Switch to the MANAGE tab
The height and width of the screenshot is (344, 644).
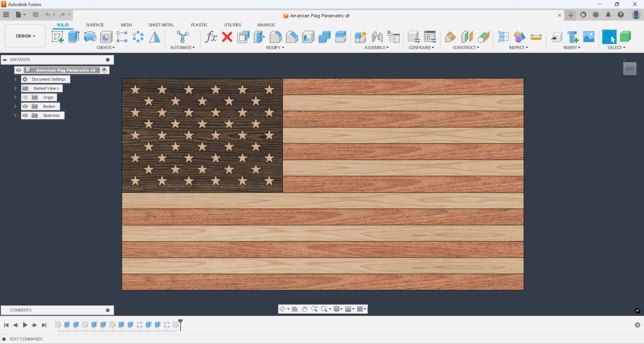click(x=266, y=25)
